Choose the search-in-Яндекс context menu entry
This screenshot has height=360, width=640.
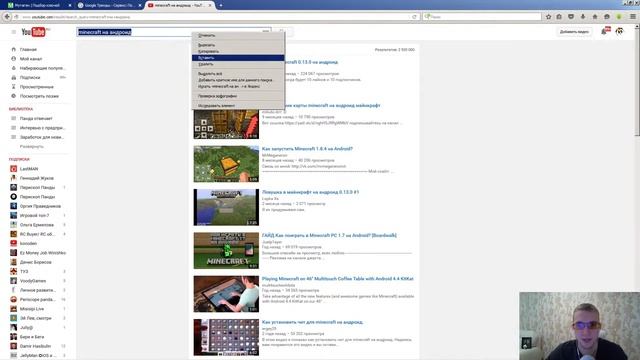click(238, 87)
